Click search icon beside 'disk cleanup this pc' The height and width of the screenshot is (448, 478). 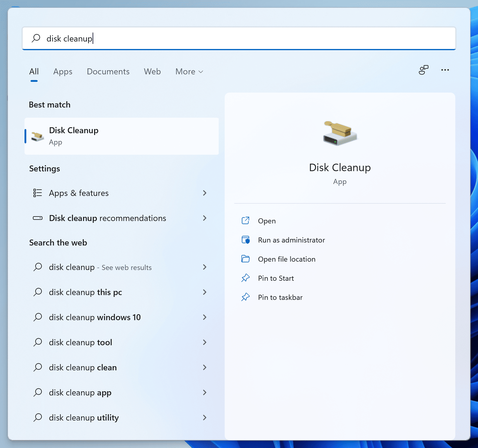pos(38,292)
